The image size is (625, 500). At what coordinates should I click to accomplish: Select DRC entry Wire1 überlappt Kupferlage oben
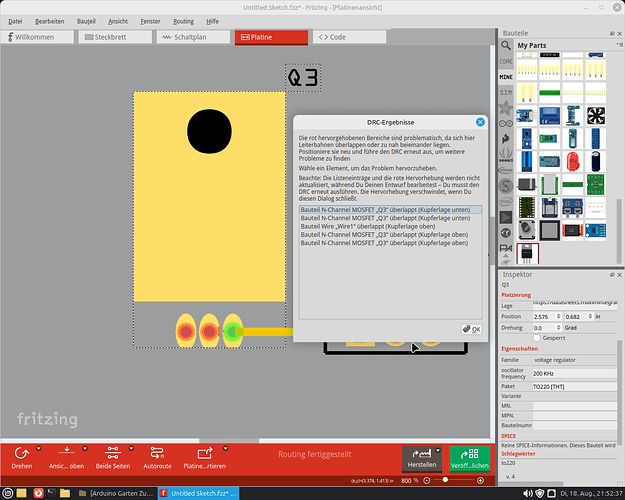[x=390, y=226]
